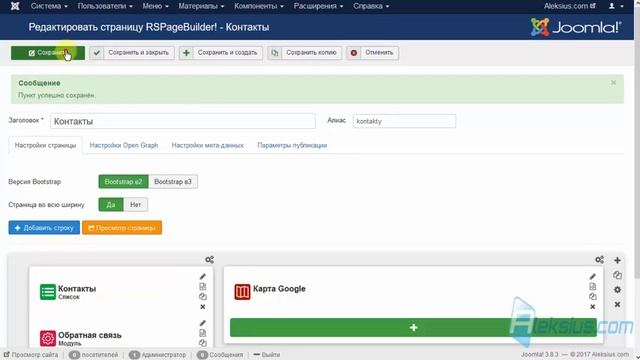Duplicate row with right-edge copy icon
This screenshot has width=640, height=360.
click(617, 275)
